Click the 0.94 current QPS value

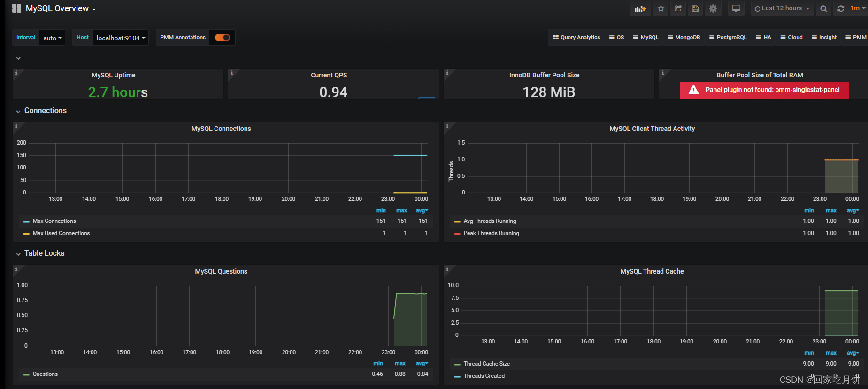click(333, 92)
